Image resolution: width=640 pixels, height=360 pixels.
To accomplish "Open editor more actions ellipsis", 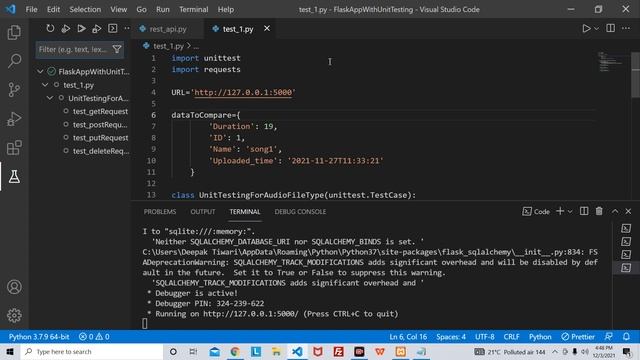I will [626, 28].
